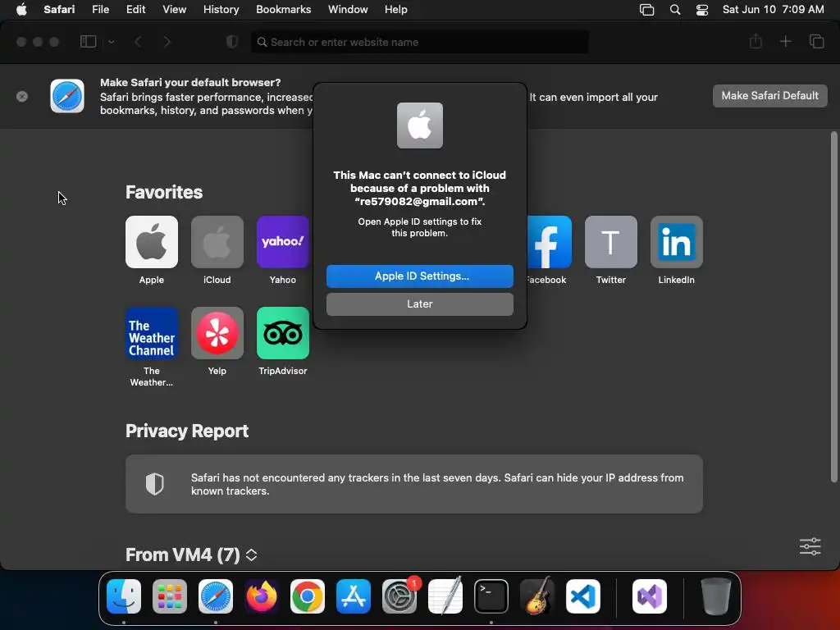Click the privacy shield toolbar icon
The image size is (840, 630).
(232, 42)
